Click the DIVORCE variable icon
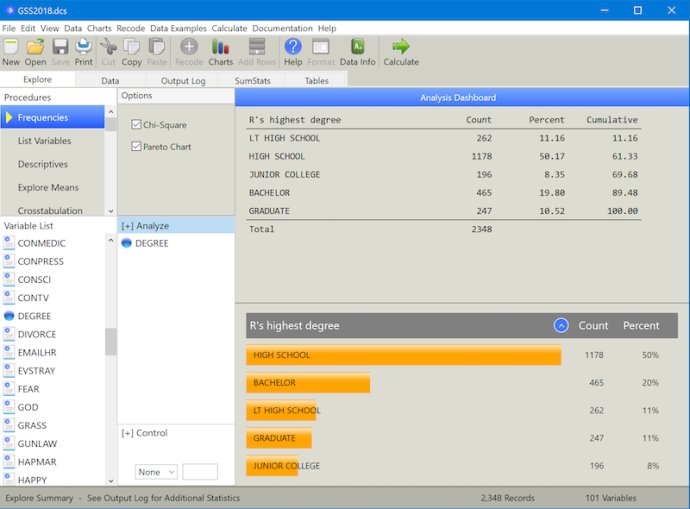This screenshot has height=509, width=690. pos(9,334)
